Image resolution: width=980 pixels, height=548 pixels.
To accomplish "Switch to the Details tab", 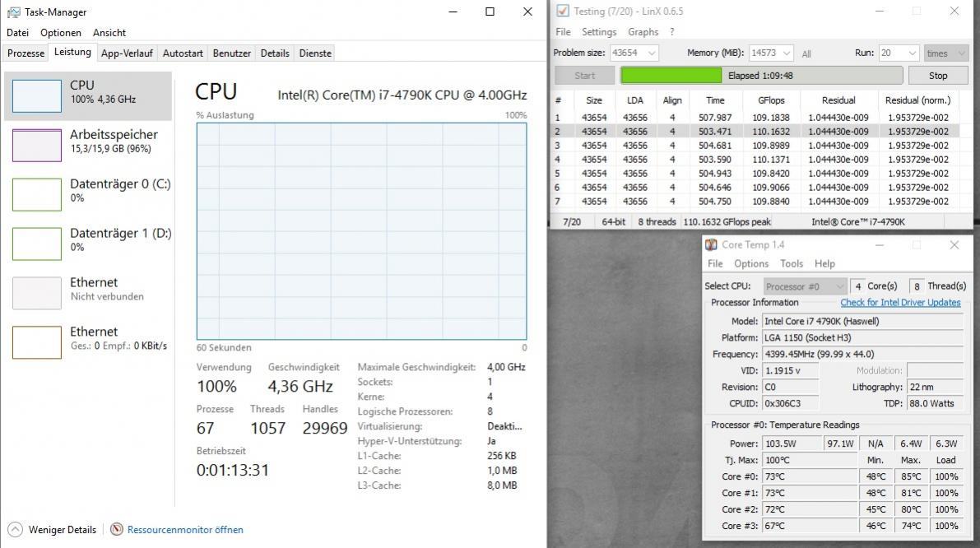I will click(x=275, y=53).
